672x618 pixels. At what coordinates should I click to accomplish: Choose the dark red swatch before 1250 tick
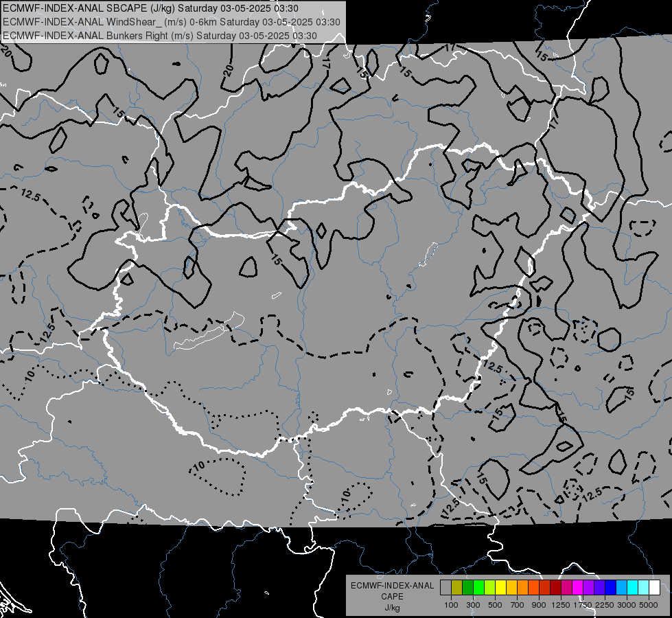point(556,588)
